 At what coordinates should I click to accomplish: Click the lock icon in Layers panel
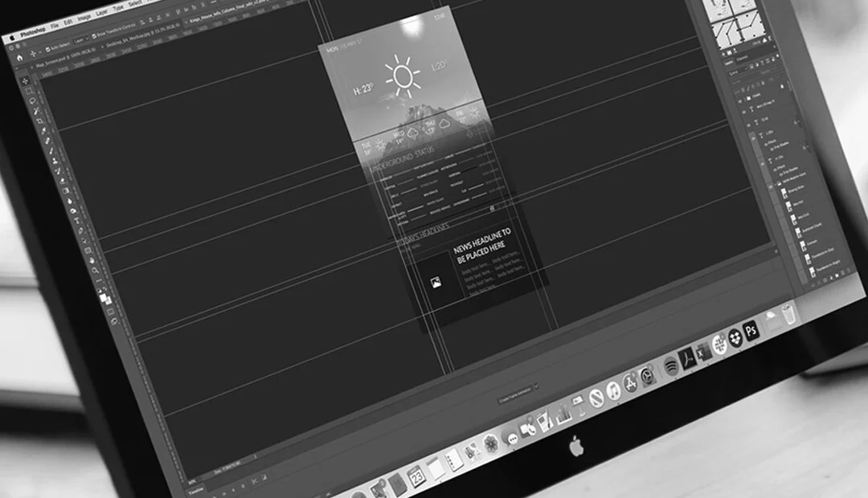(782, 86)
